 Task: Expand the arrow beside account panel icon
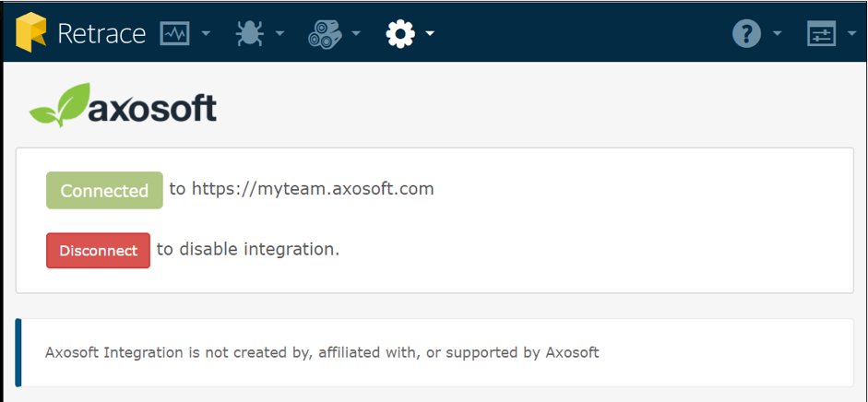click(852, 34)
